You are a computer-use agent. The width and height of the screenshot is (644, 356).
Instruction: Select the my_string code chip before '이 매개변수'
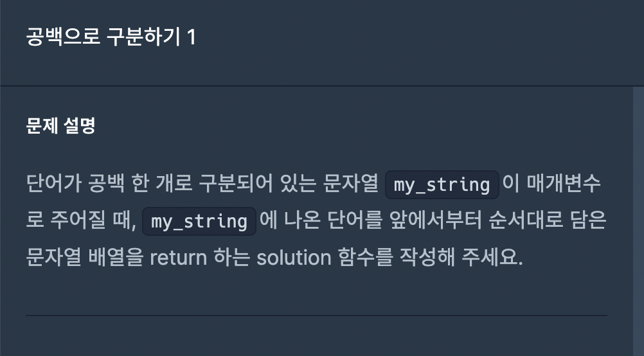442,185
